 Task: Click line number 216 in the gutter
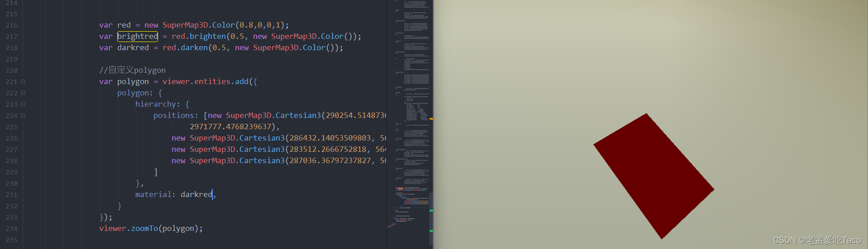click(12, 25)
